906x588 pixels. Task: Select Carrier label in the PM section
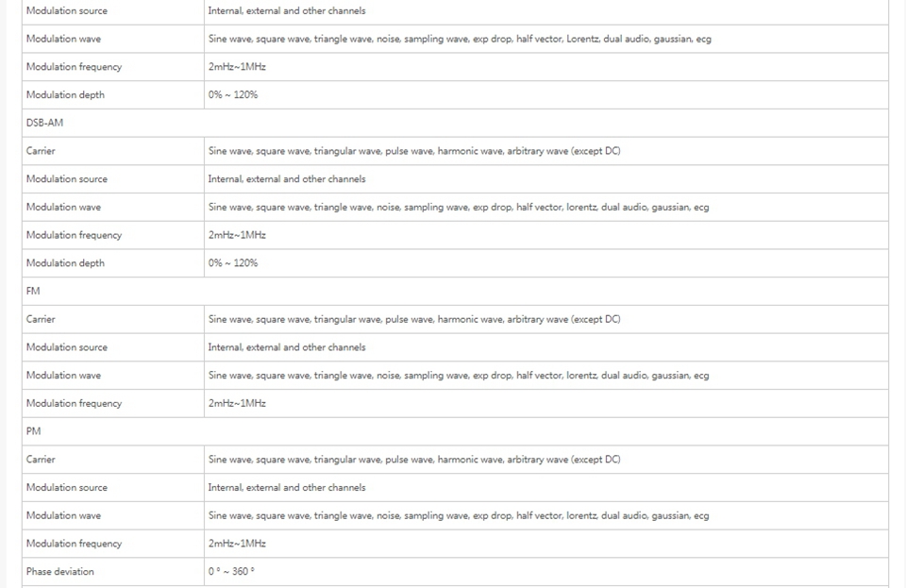point(41,460)
